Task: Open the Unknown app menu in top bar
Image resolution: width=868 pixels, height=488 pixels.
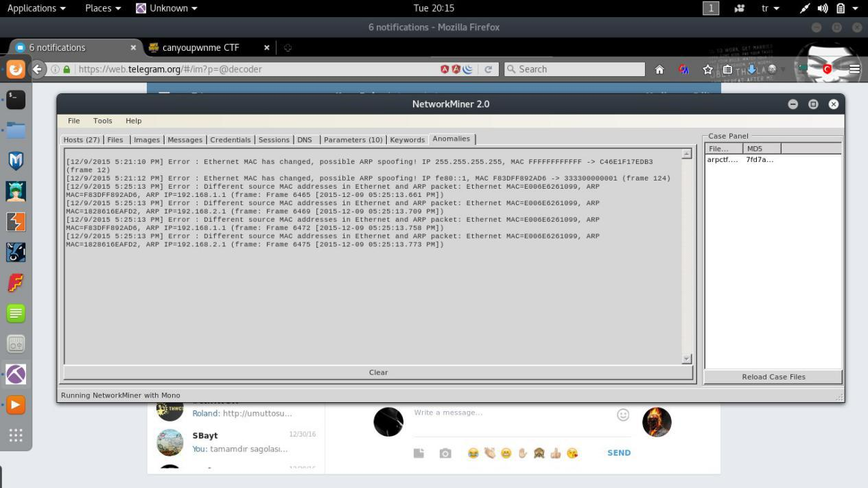Action: (x=167, y=8)
